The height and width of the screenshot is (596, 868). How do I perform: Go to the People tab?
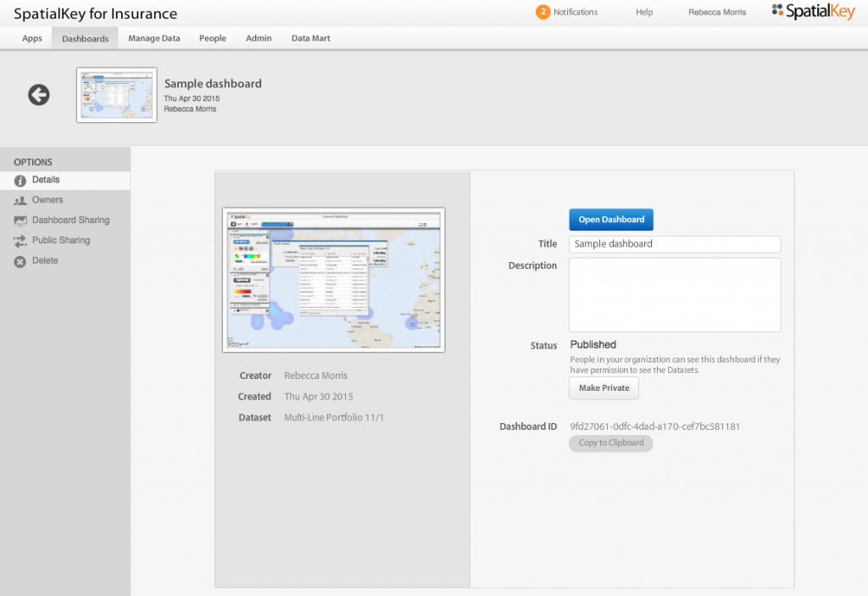[213, 38]
